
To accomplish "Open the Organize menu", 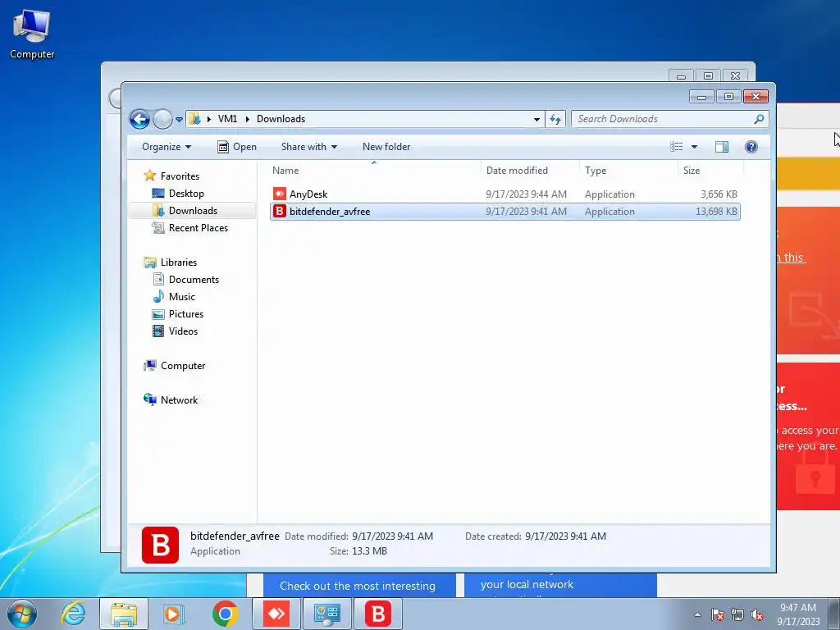I will [x=166, y=147].
